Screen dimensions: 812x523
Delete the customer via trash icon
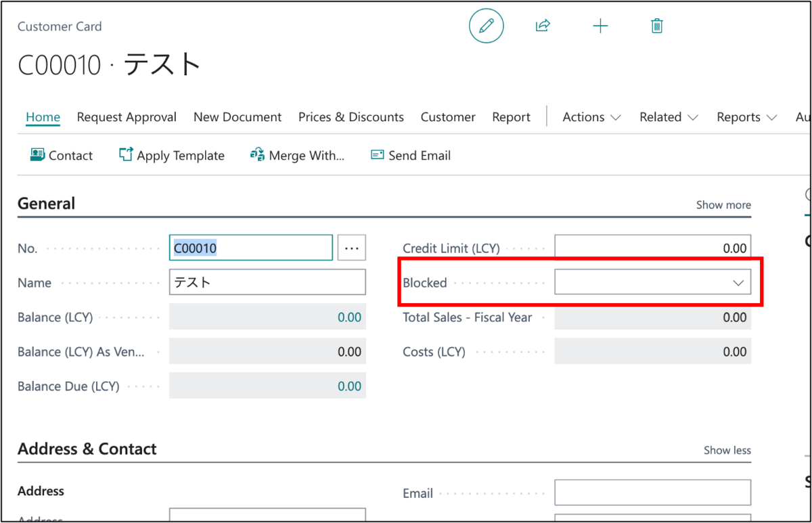tap(656, 26)
